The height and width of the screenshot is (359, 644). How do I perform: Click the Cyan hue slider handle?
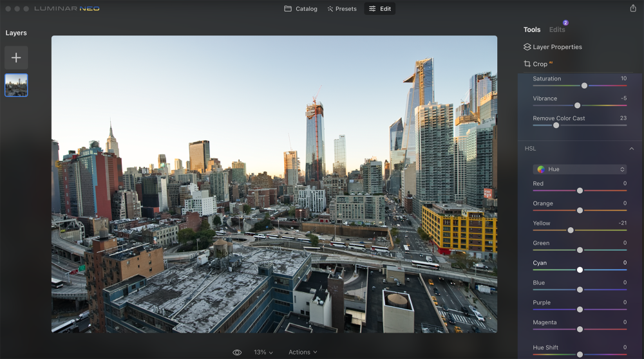pos(580,270)
